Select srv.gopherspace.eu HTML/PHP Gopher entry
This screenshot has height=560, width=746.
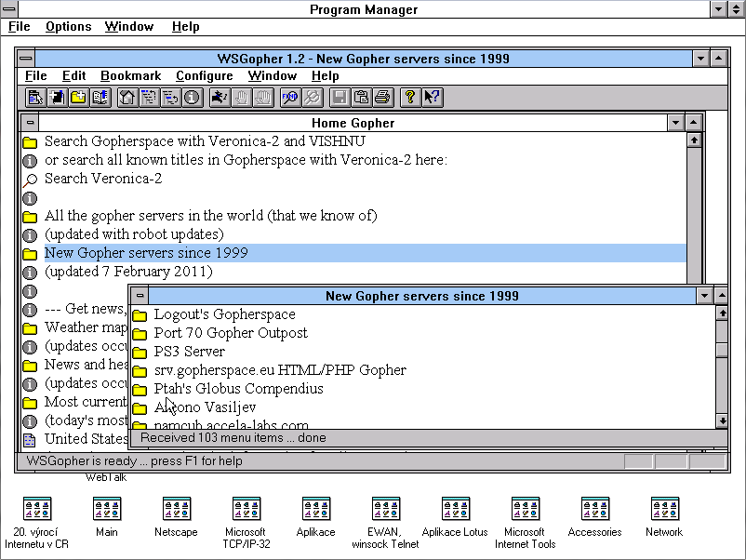[x=280, y=369]
